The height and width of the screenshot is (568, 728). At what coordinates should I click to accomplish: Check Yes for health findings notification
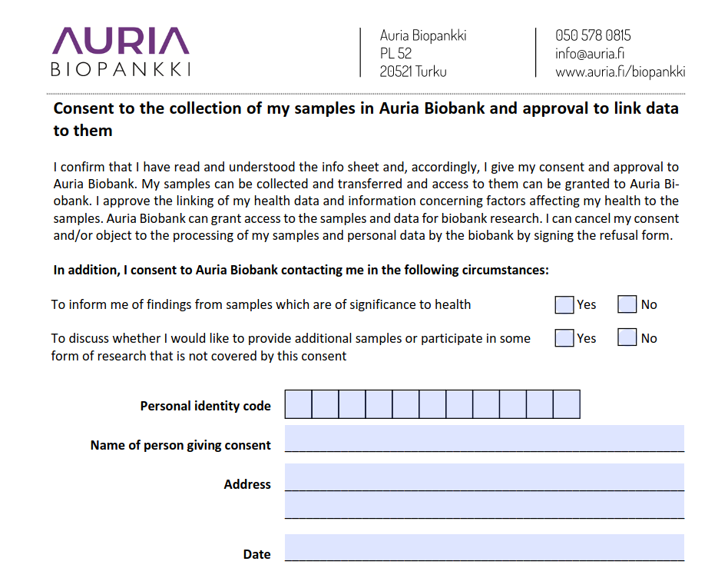pyautogui.click(x=564, y=305)
